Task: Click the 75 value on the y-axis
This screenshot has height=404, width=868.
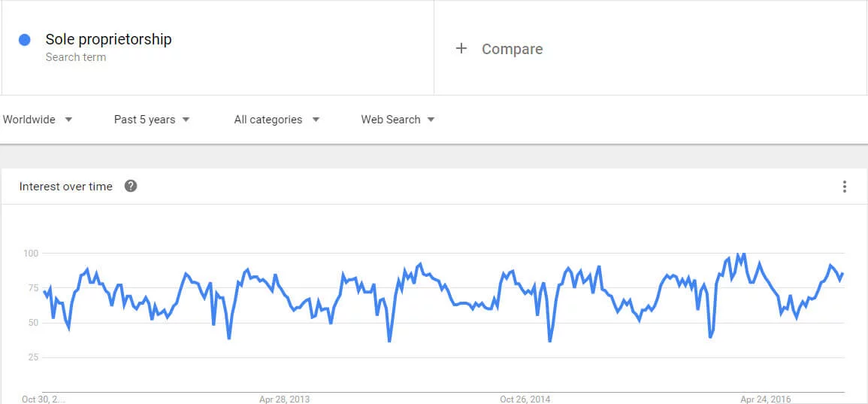Action: pos(32,287)
